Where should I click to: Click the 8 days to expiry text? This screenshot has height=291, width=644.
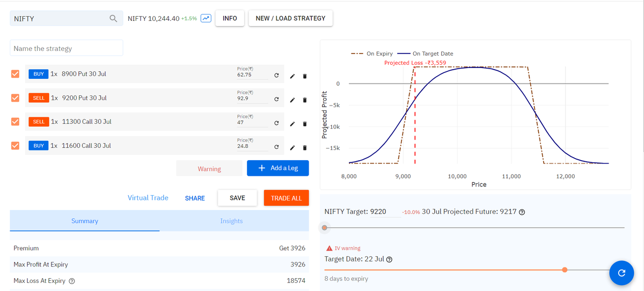(x=346, y=279)
